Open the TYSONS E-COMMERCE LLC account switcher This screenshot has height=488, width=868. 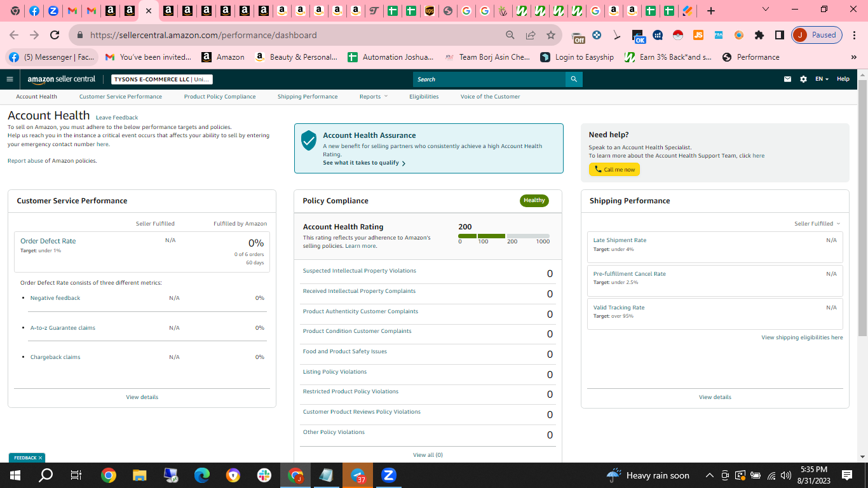click(162, 79)
